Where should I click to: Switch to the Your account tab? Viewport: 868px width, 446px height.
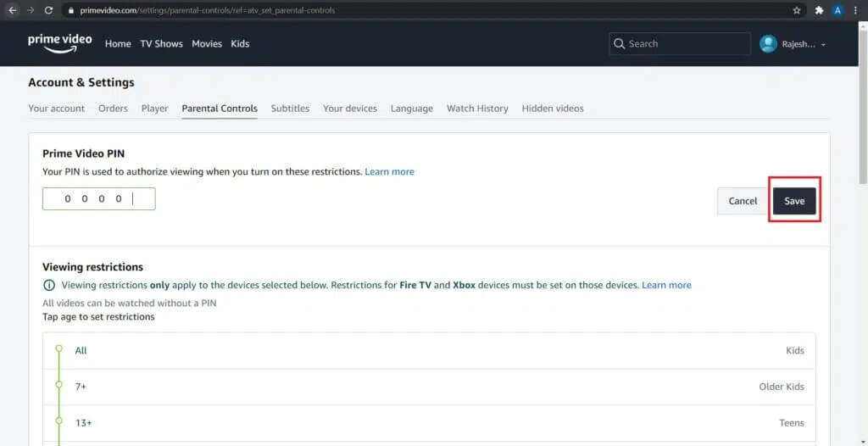(57, 109)
